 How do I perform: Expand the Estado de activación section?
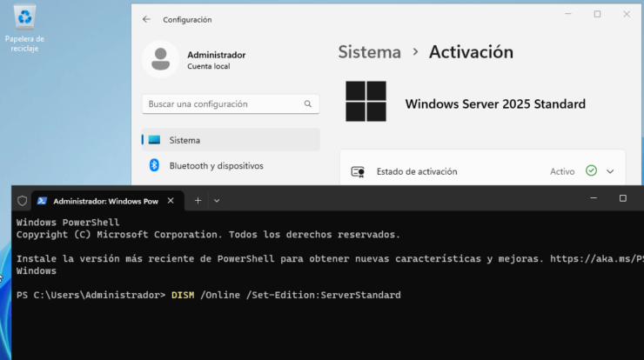[x=610, y=171]
